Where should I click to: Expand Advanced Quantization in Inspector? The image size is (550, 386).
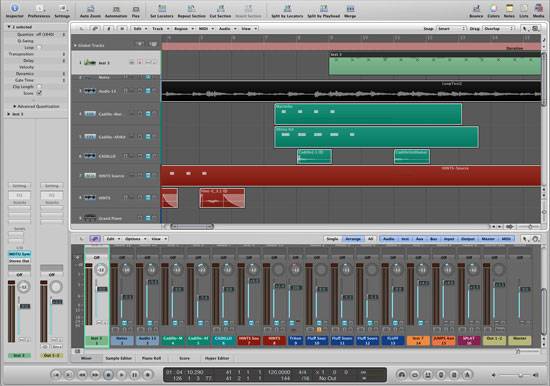click(x=15, y=106)
